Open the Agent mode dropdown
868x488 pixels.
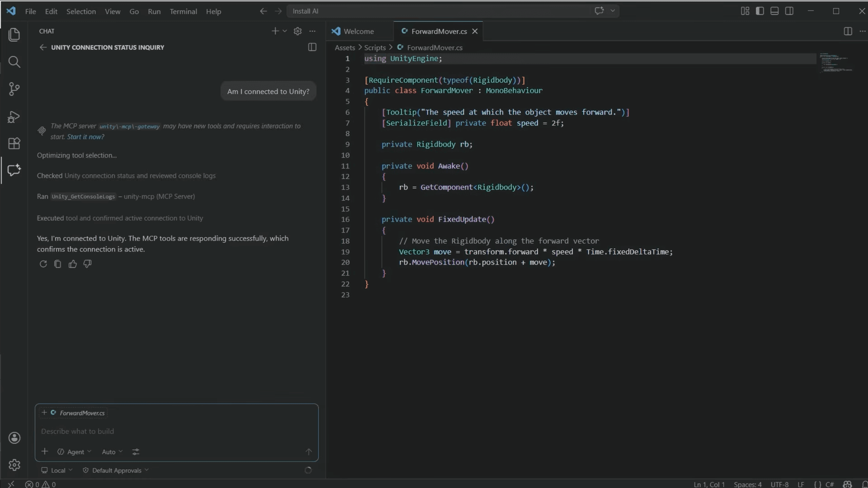(74, 452)
